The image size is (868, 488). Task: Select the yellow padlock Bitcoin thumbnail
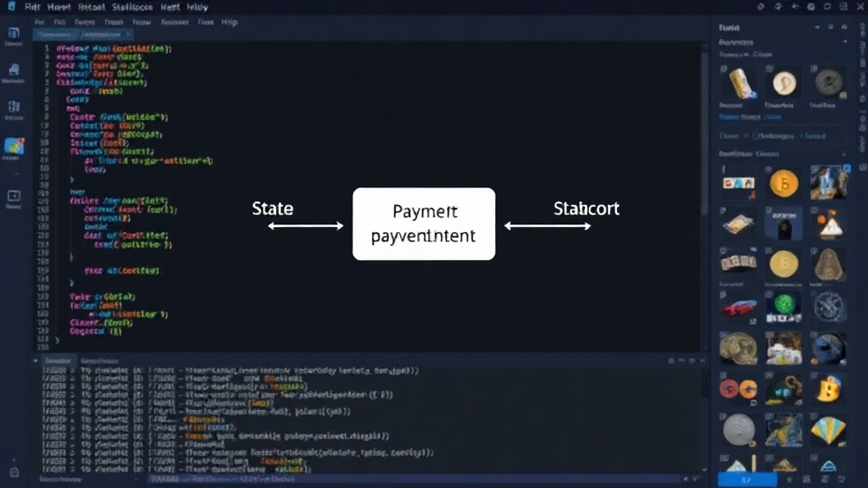828,390
